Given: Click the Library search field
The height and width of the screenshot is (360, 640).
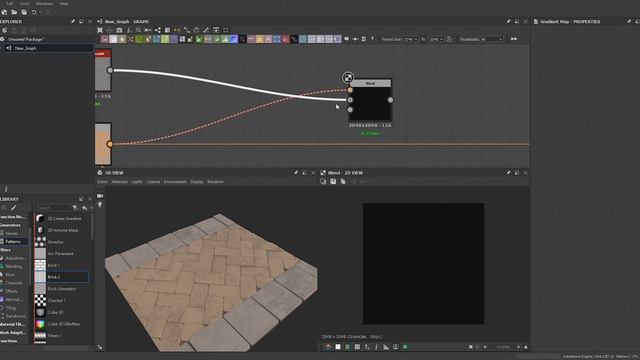Looking at the screenshot, I should point(53,208).
